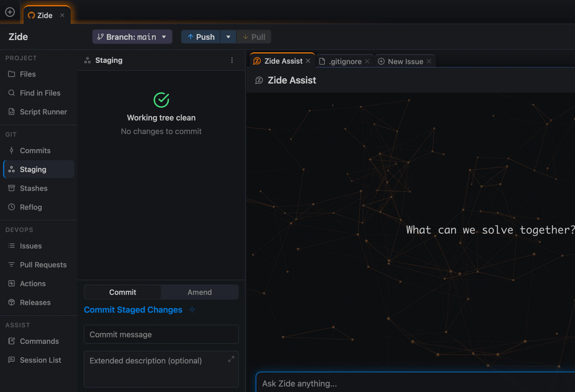Expand the extended description editor
The width and height of the screenshot is (575, 392).
pyautogui.click(x=231, y=359)
